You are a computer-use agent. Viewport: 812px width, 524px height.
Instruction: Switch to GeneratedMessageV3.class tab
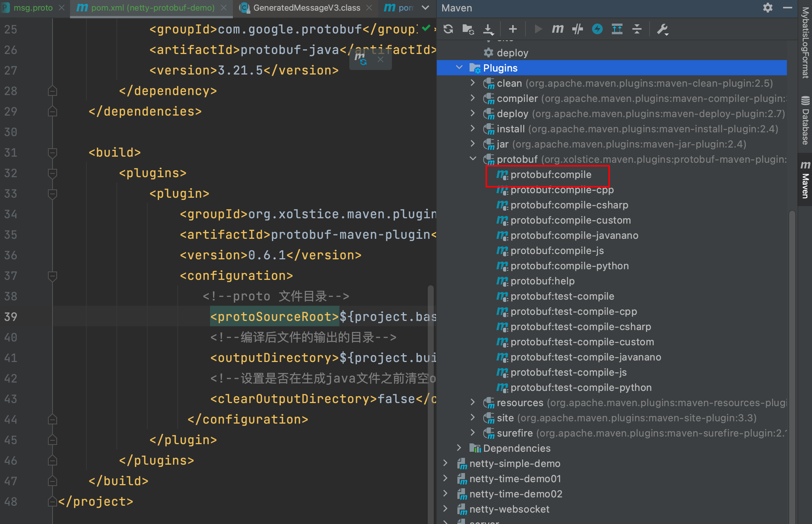[306, 8]
